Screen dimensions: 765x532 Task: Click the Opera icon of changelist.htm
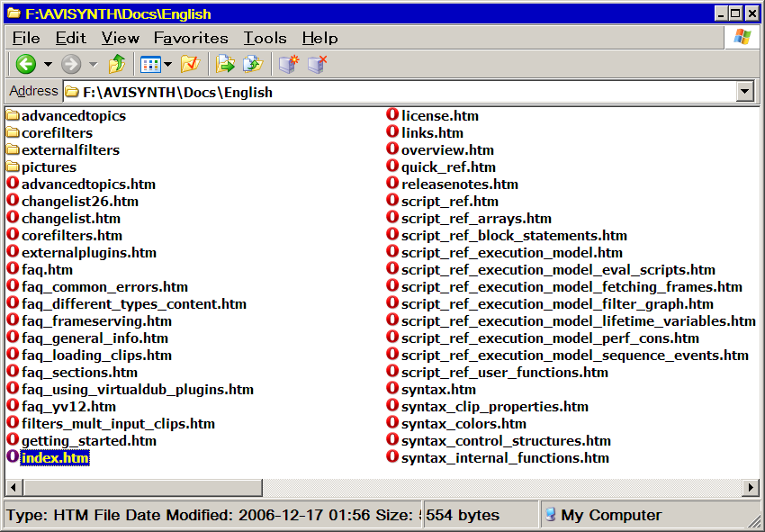pos(13,218)
